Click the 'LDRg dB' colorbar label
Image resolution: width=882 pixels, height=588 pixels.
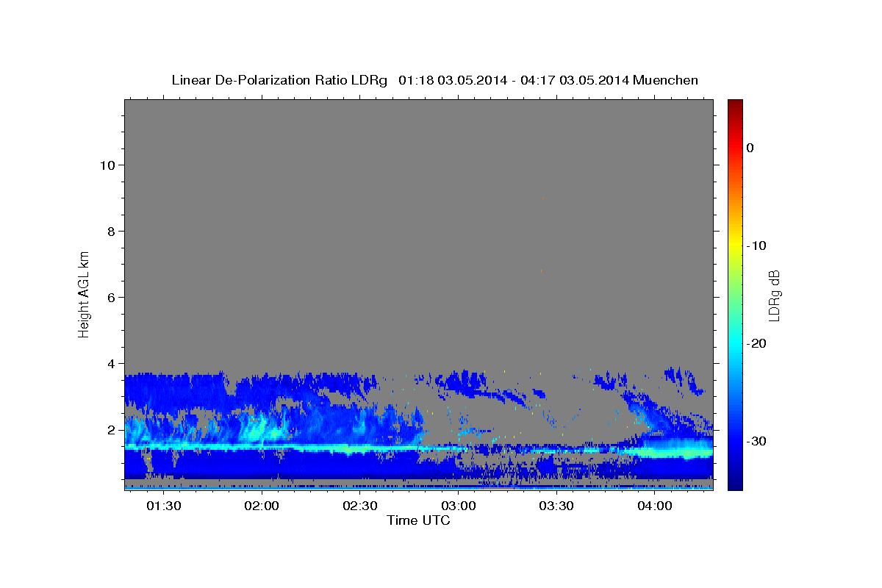[774, 295]
